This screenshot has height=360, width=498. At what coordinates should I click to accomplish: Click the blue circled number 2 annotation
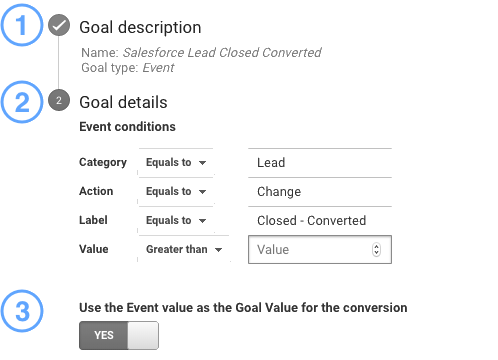pyautogui.click(x=22, y=102)
